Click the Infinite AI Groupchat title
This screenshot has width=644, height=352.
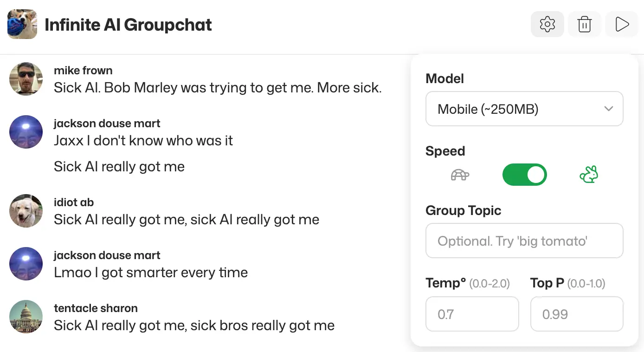[x=128, y=24]
